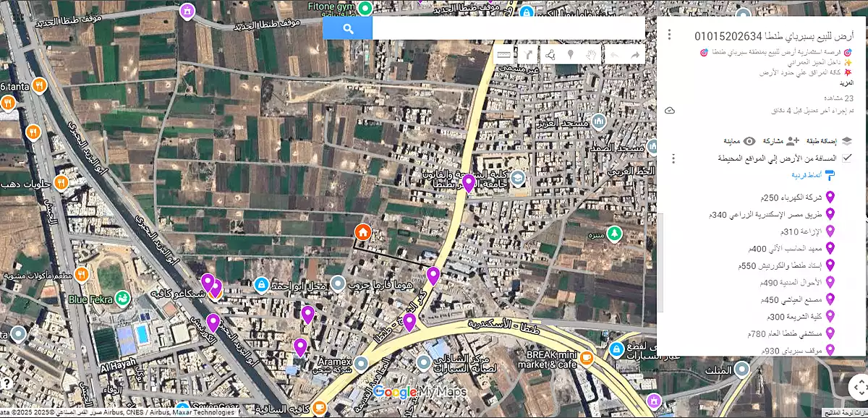Click the مشاركة share button

tap(780, 141)
